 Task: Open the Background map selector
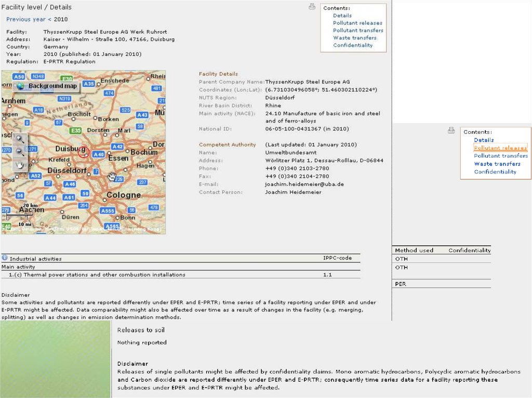click(x=52, y=86)
